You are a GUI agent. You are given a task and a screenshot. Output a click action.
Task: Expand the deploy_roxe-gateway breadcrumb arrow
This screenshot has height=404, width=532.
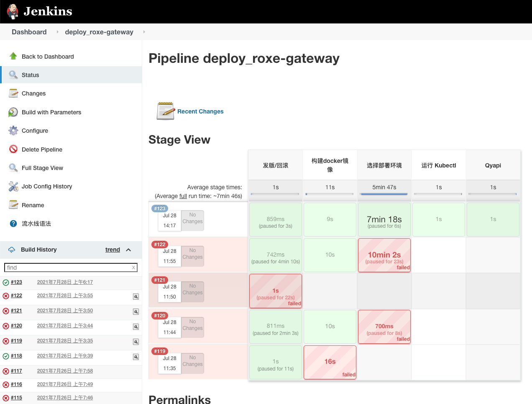click(x=144, y=32)
